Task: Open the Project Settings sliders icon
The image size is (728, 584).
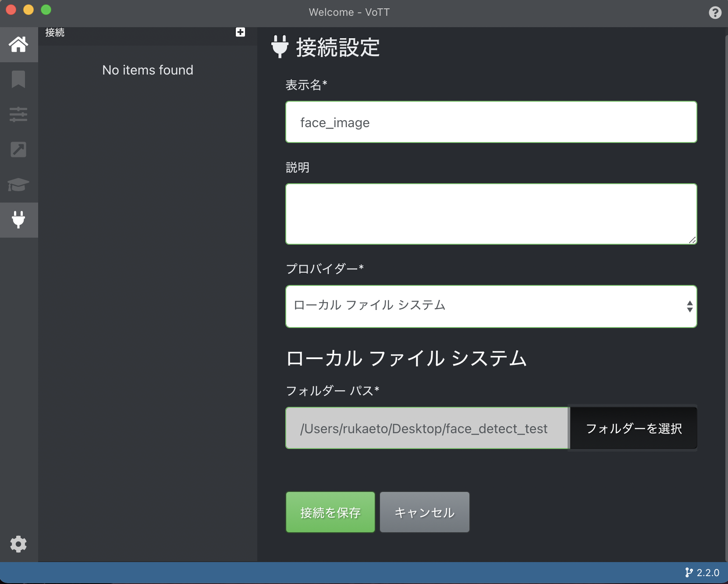Action: point(19,114)
